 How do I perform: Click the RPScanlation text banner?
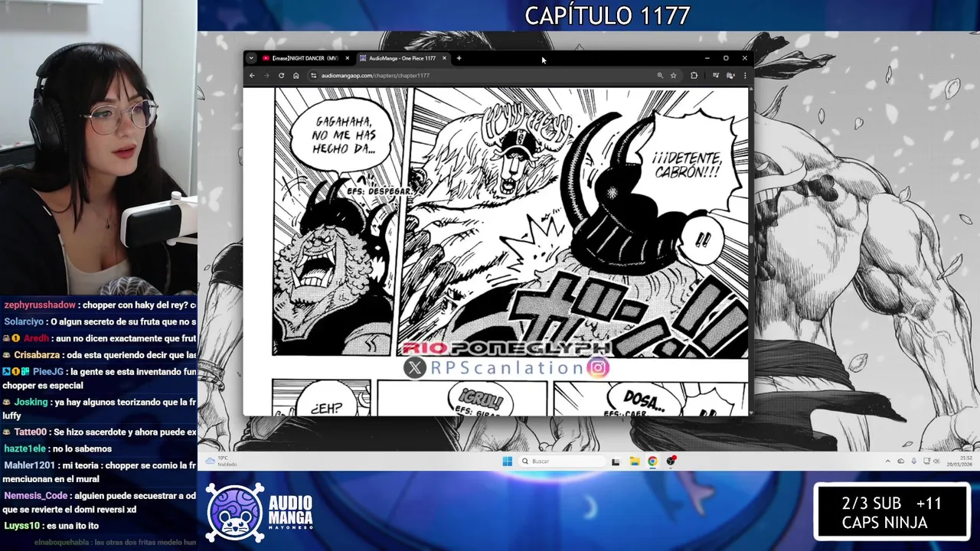pos(507,368)
